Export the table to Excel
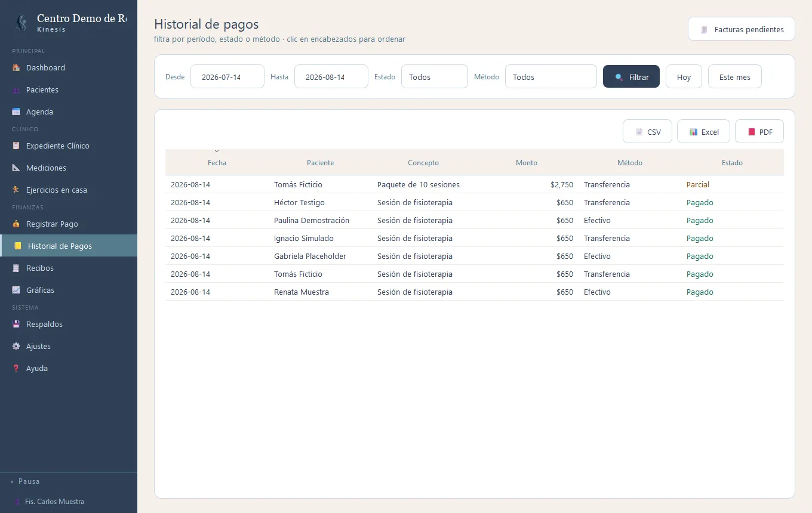Image resolution: width=812 pixels, height=513 pixels. point(703,131)
